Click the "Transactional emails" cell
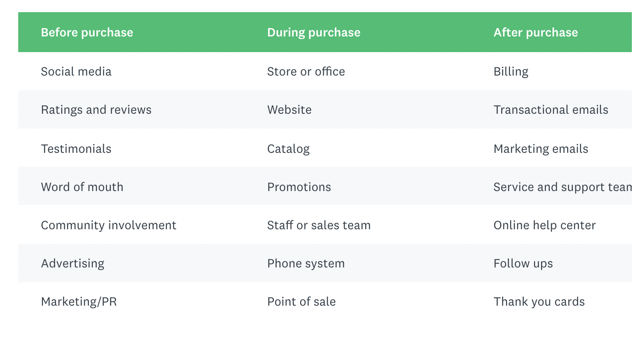The width and height of the screenshot is (644, 343). coord(551,110)
